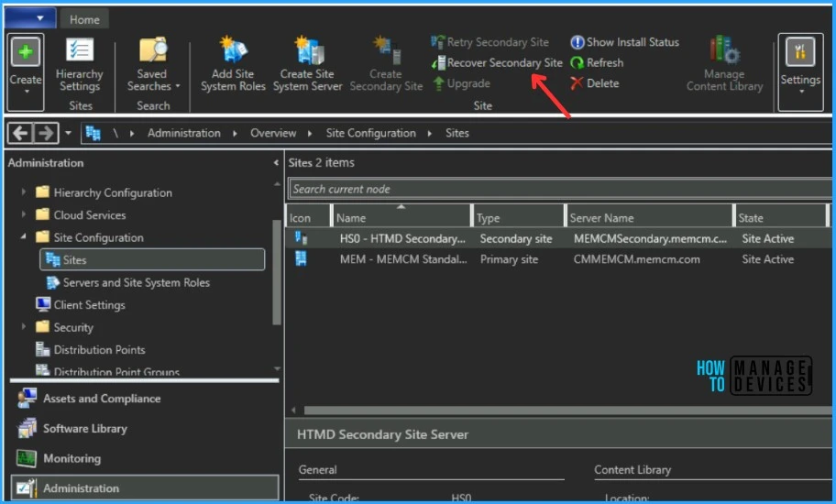Viewport: 836px width, 504px height.
Task: Expand the Cloud Services node
Action: (24, 214)
